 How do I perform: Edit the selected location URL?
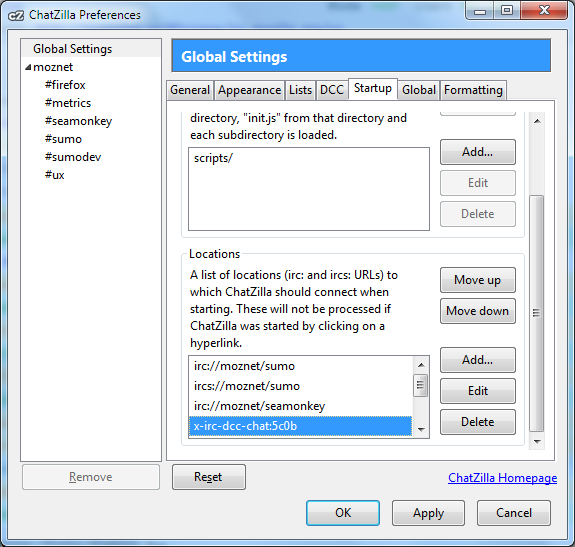(x=477, y=391)
